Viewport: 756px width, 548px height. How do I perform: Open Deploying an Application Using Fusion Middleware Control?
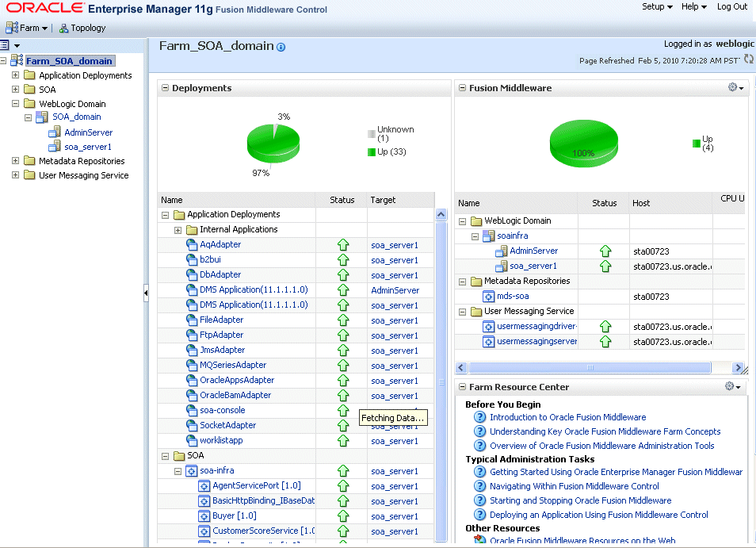[x=599, y=515]
